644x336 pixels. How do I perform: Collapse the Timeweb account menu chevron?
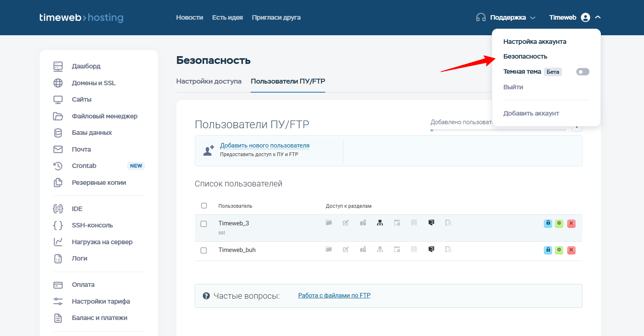point(598,17)
